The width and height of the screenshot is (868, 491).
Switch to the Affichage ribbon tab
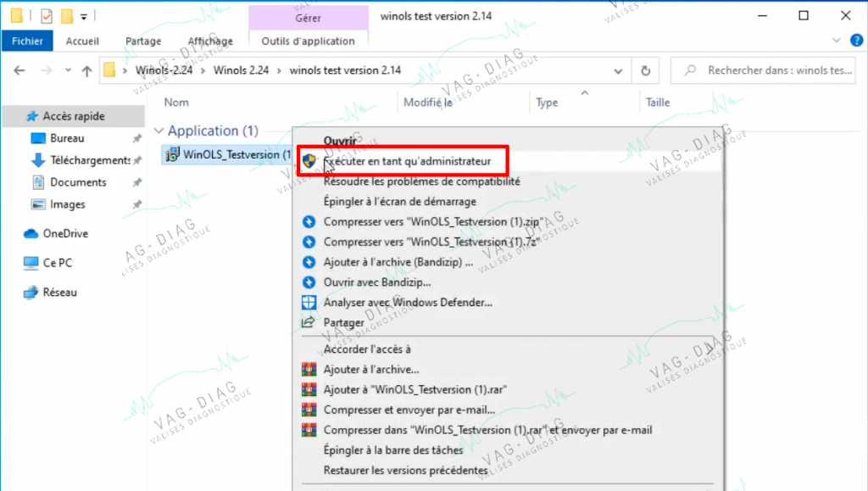(210, 41)
